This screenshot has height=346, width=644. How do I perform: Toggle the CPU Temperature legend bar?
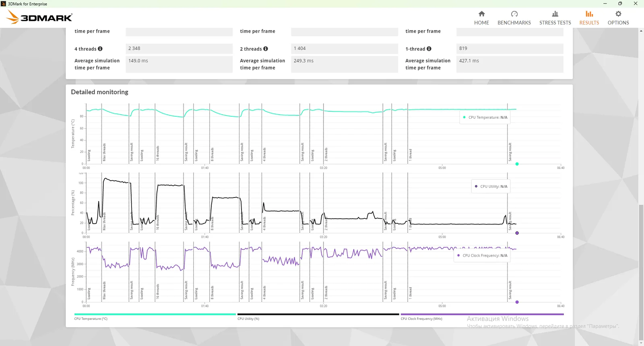(x=155, y=314)
